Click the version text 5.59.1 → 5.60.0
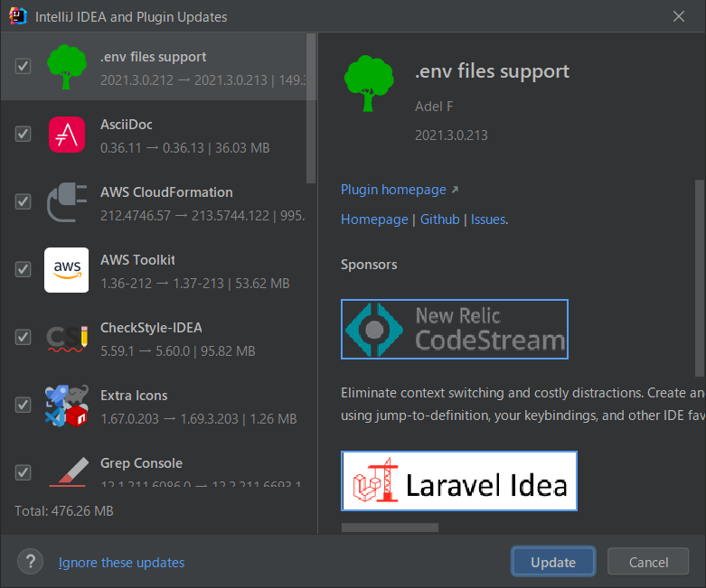 [145, 351]
